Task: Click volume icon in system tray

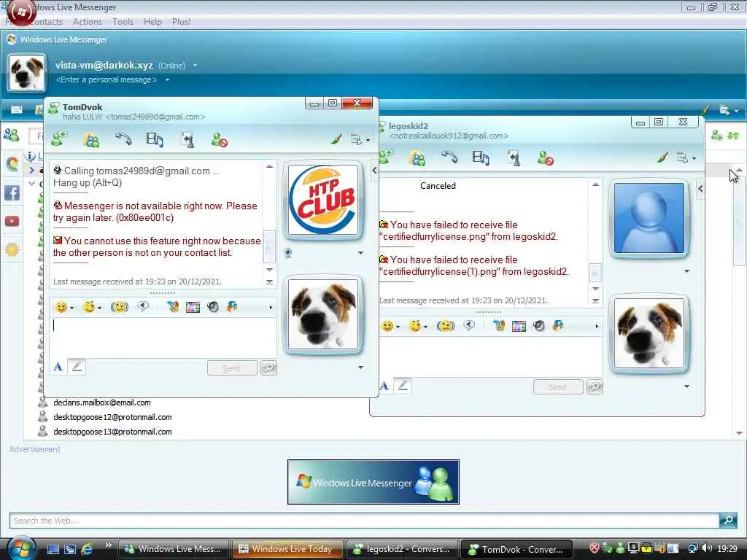Action: (x=706, y=548)
